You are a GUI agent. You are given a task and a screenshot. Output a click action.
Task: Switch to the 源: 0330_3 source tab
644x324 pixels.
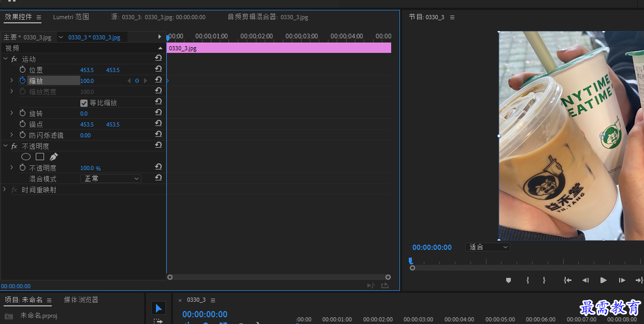tap(158, 17)
